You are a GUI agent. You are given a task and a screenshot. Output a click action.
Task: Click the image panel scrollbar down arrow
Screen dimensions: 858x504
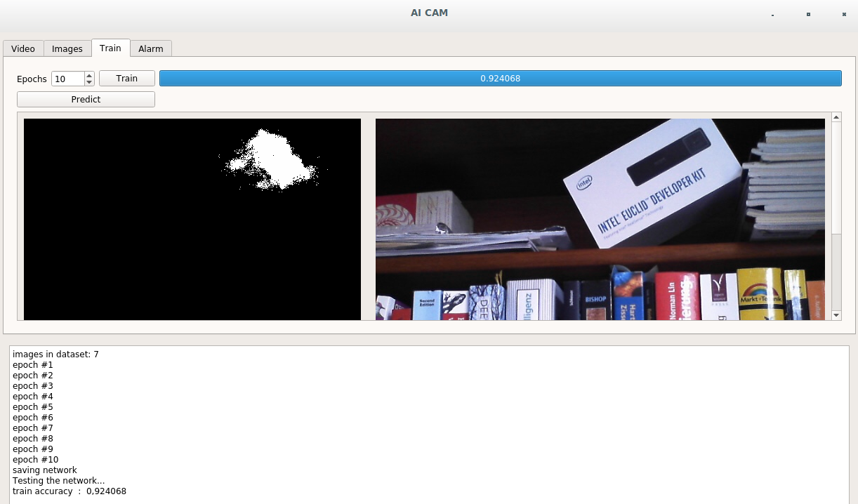[836, 316]
